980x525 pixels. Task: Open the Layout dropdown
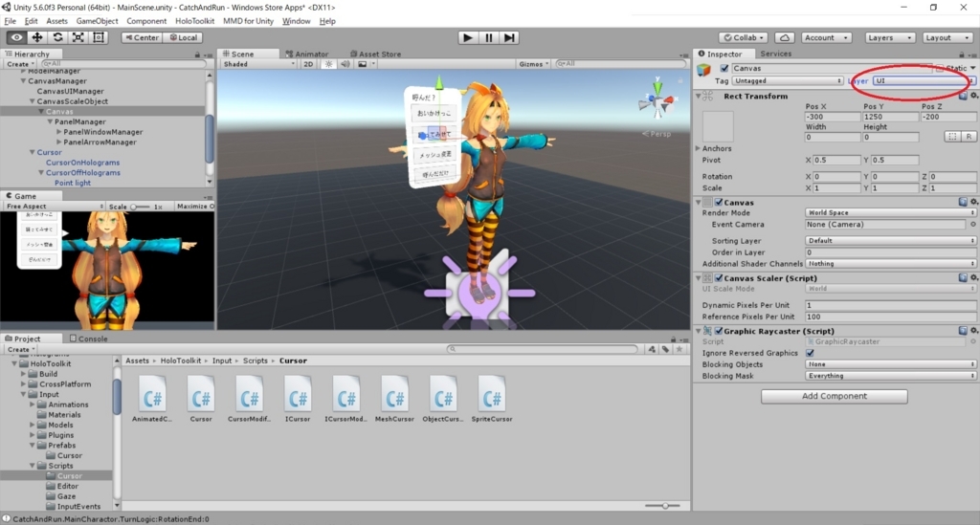(947, 37)
